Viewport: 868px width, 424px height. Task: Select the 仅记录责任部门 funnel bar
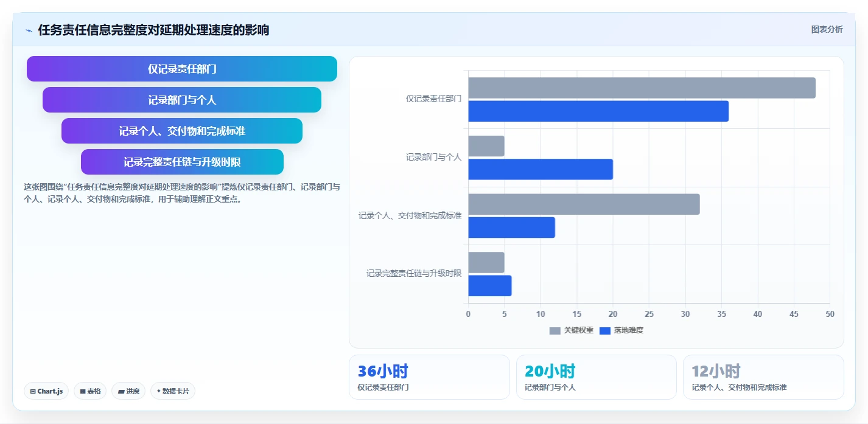click(182, 69)
